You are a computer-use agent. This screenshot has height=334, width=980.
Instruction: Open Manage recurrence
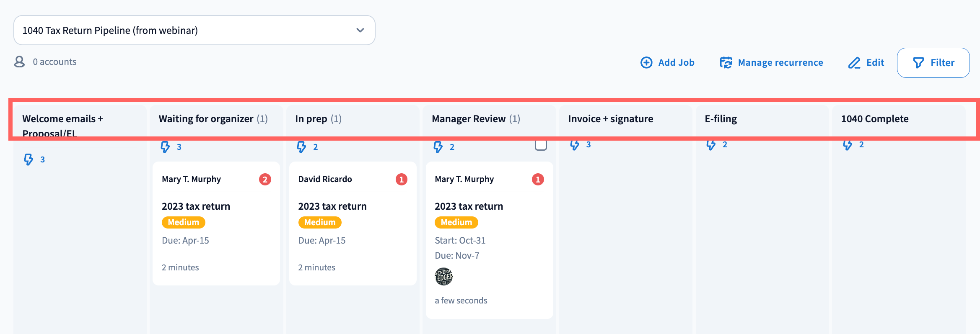(x=771, y=63)
